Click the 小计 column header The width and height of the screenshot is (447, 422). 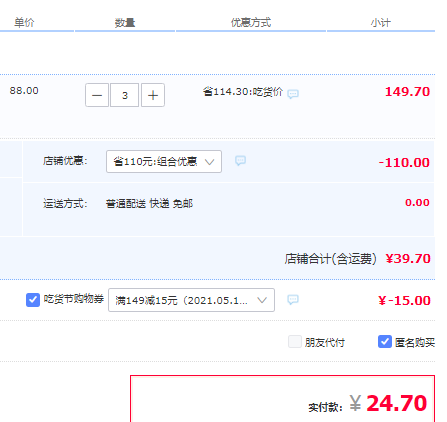pos(381,23)
